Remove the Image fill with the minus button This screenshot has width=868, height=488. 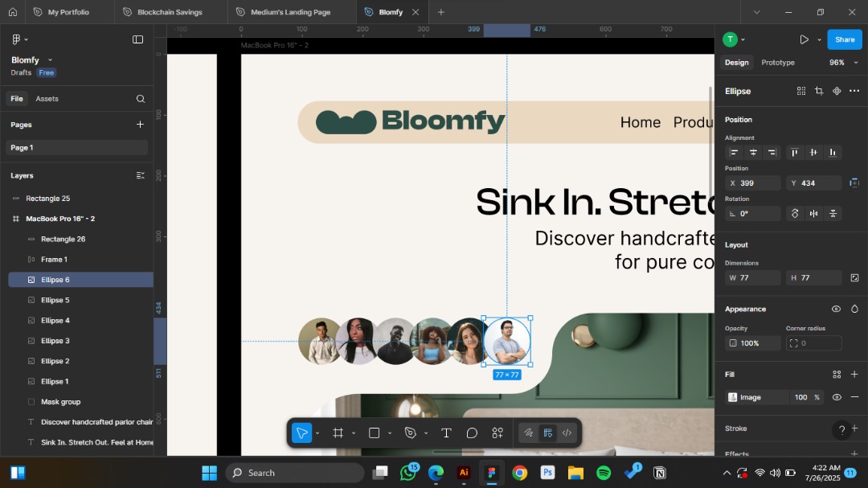click(854, 397)
